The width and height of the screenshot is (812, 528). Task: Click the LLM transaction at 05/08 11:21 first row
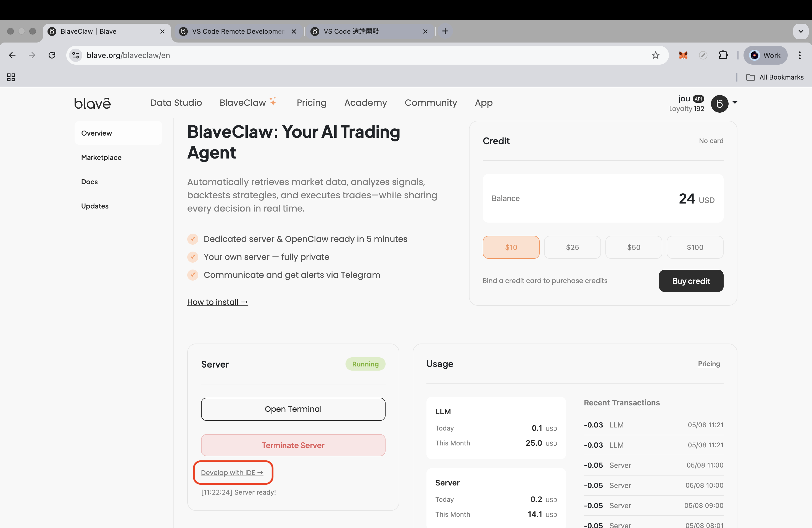point(653,425)
